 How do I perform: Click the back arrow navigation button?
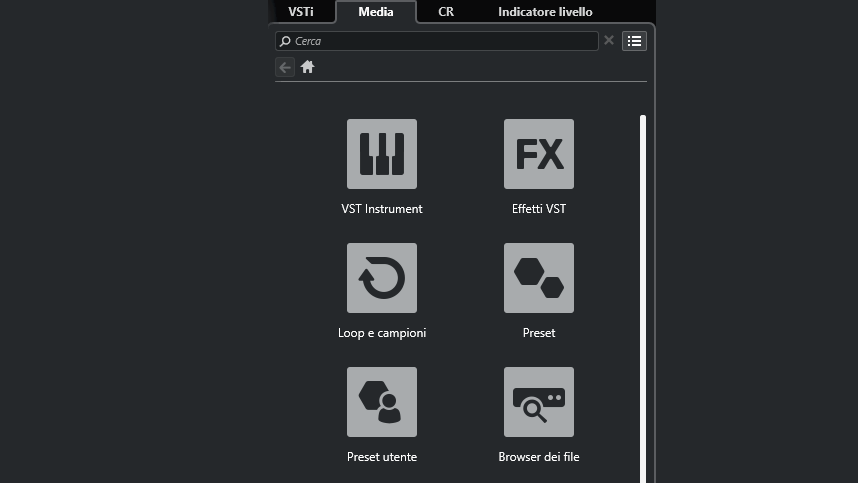click(x=285, y=67)
